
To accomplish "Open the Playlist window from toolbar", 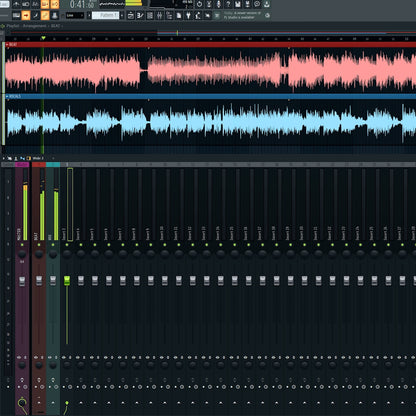I will 131,15.
